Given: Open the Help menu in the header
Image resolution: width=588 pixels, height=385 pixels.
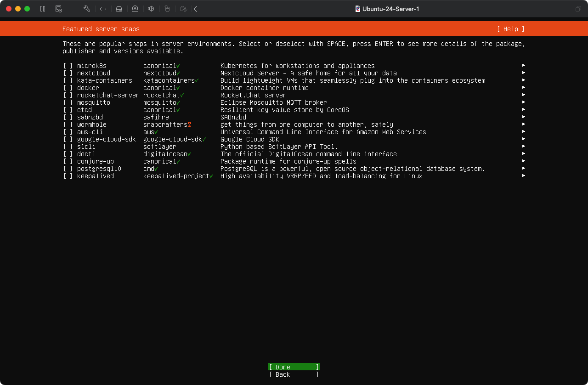Looking at the screenshot, I should (510, 29).
